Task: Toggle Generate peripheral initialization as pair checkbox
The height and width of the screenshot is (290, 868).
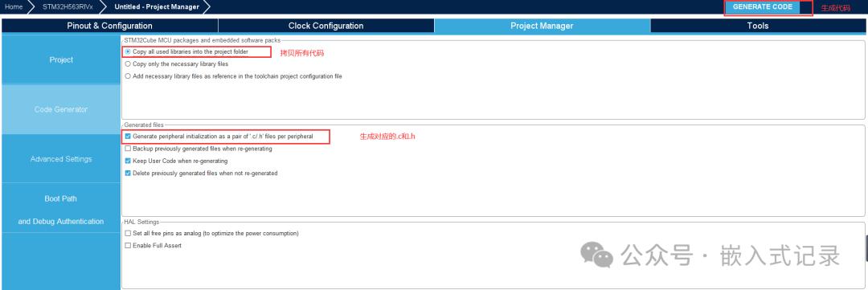Action: tap(128, 136)
